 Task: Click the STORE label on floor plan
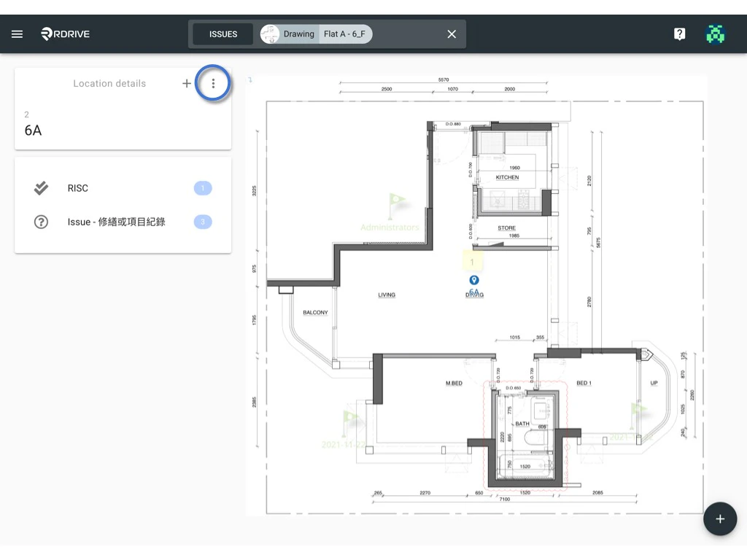(x=506, y=228)
